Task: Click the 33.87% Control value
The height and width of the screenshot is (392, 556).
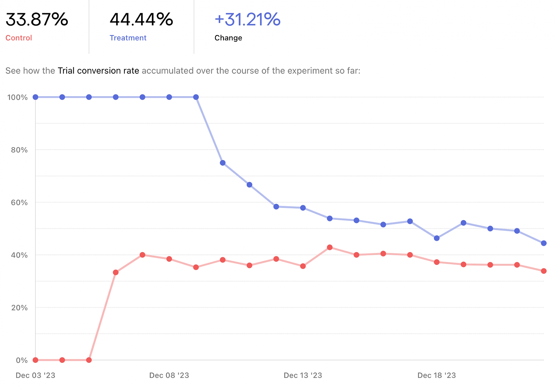Action: pos(37,19)
